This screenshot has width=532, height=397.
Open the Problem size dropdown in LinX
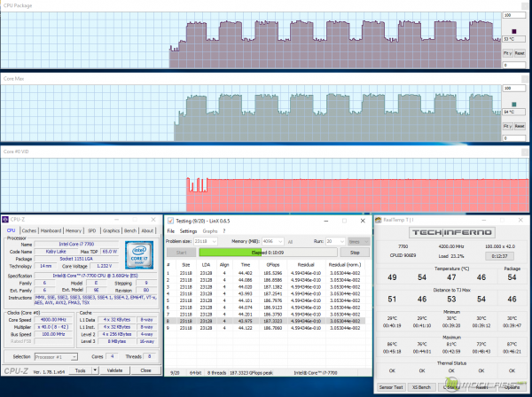pos(214,241)
